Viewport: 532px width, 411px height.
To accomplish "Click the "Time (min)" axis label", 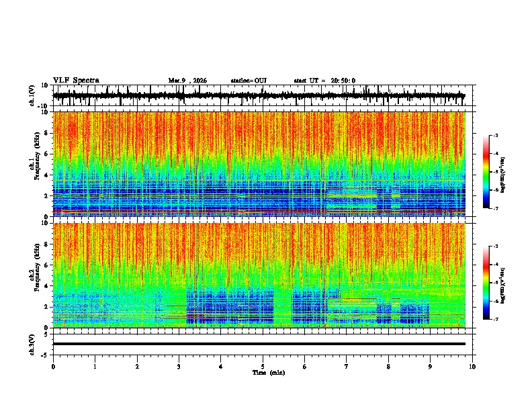I will [269, 373].
